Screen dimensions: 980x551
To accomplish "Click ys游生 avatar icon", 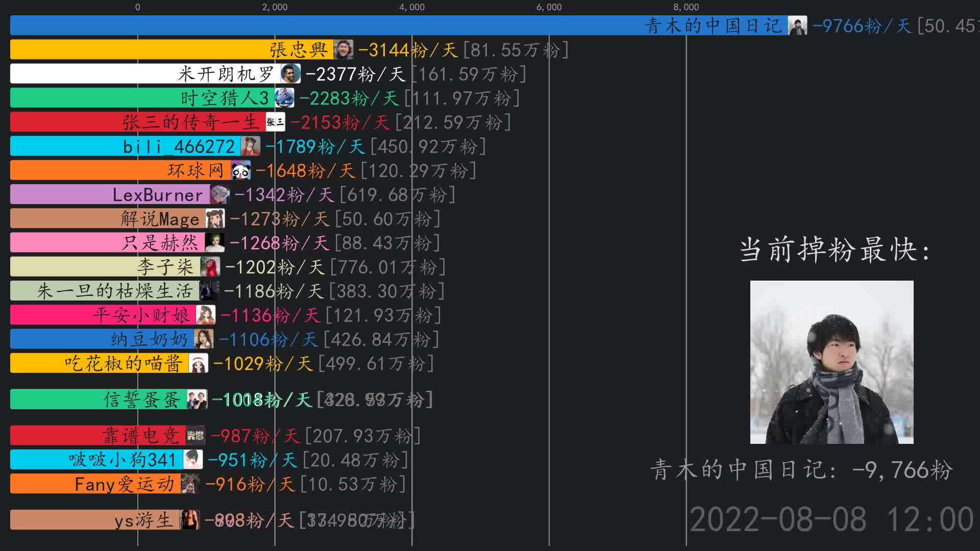I will click(x=190, y=520).
